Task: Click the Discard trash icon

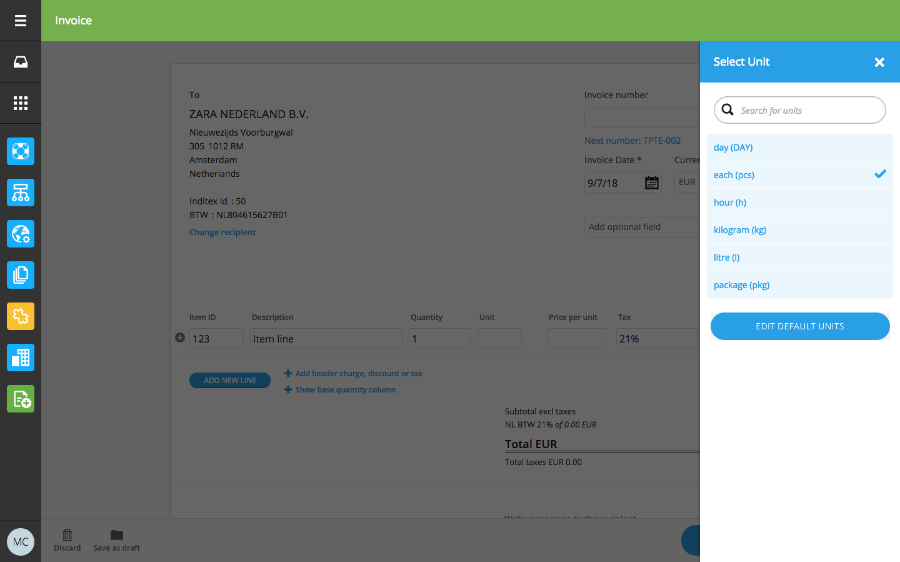Action: point(67,535)
